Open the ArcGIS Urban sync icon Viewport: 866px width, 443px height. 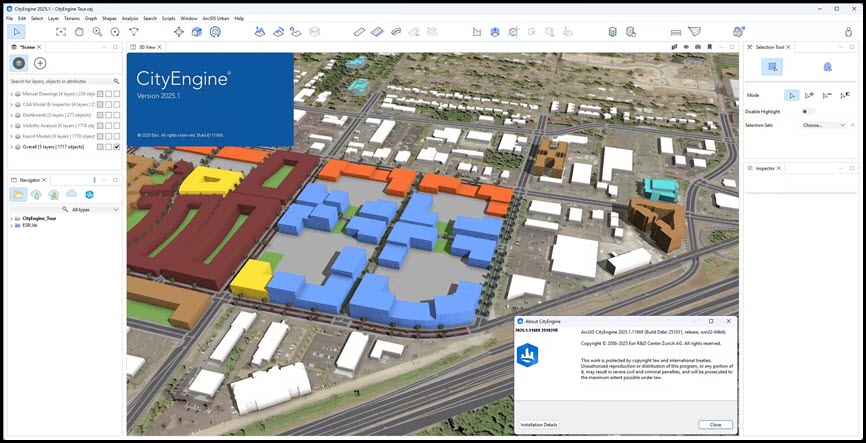click(x=738, y=32)
